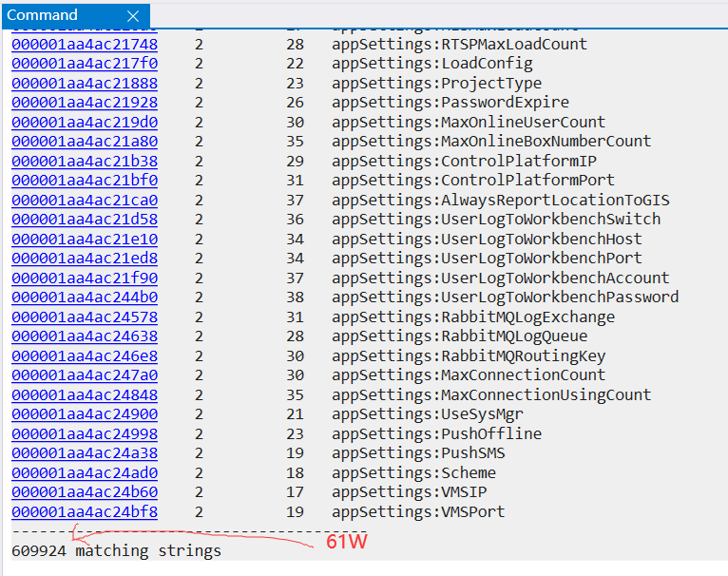Inspect object at 000001aa4ac24a38
The height and width of the screenshot is (576, 728).
pos(85,453)
